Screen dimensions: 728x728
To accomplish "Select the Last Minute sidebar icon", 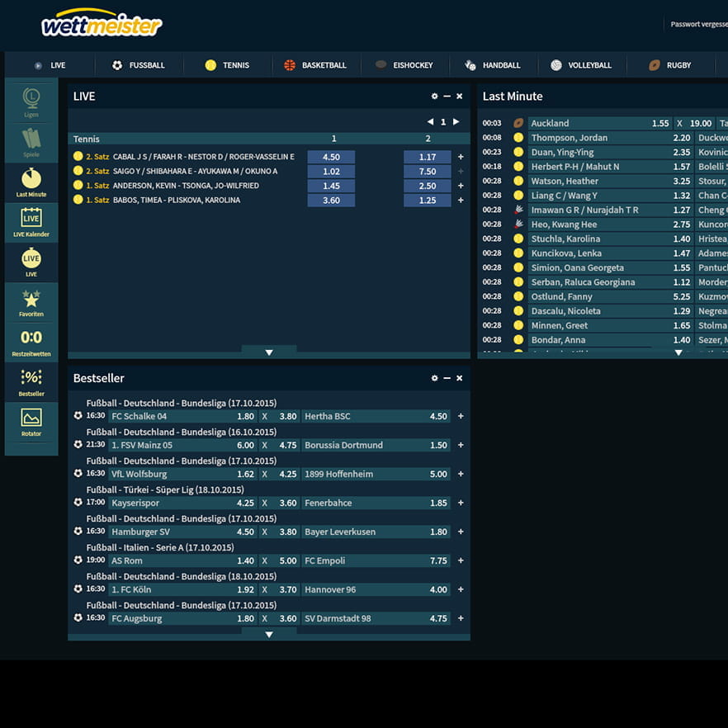I will 31,182.
